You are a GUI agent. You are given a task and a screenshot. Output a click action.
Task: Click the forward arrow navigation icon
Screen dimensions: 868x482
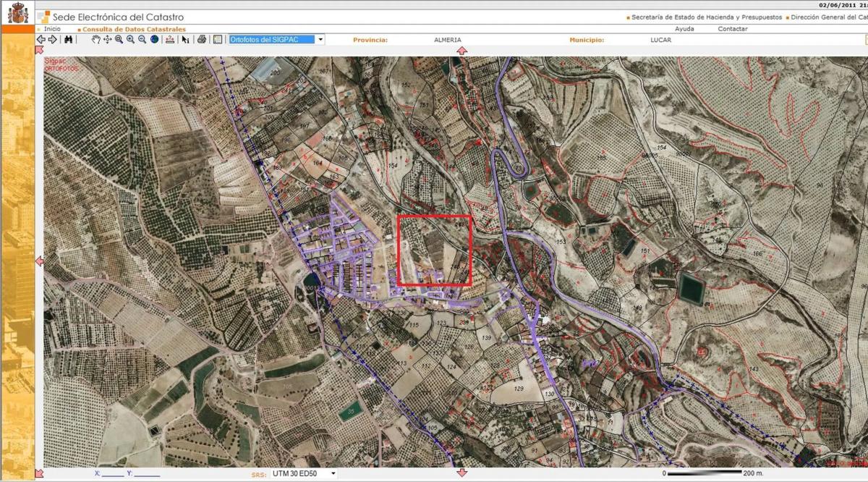(x=52, y=40)
